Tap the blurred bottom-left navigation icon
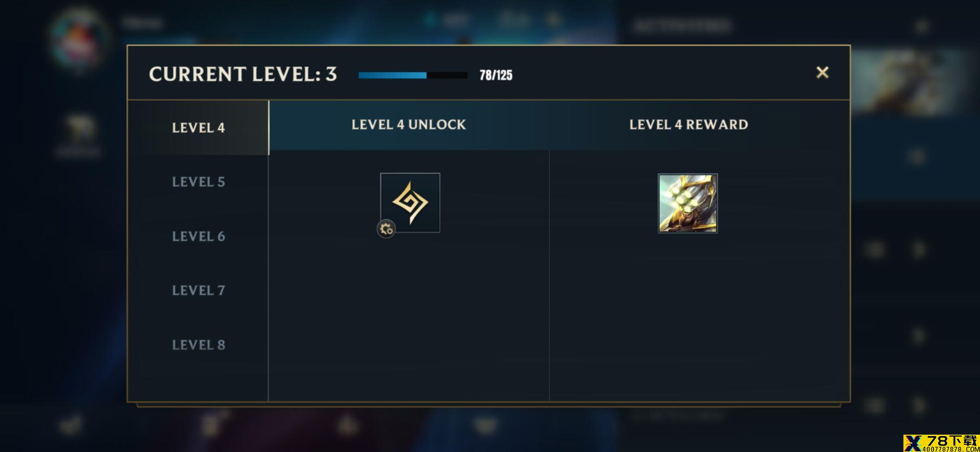The height and width of the screenshot is (452, 980). 70,424
